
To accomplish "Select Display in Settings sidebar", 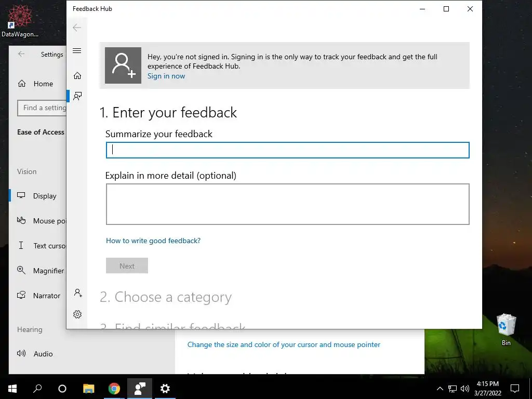I will pos(37,196).
